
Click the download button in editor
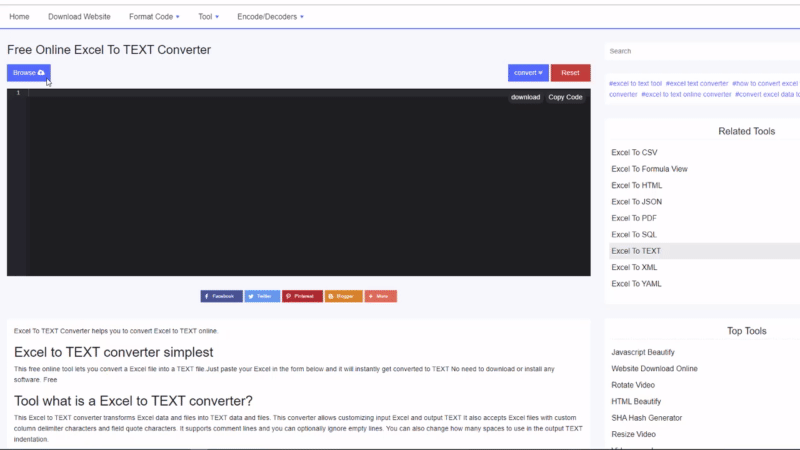click(525, 97)
